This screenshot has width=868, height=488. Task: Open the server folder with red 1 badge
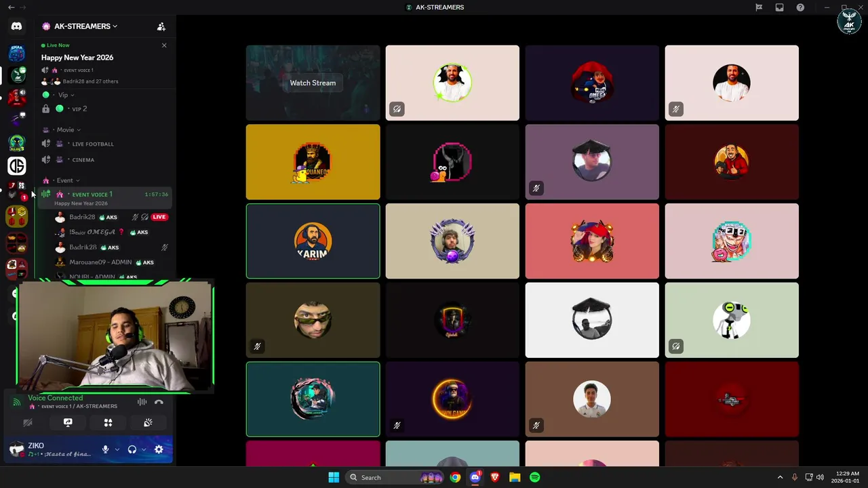coord(16,190)
